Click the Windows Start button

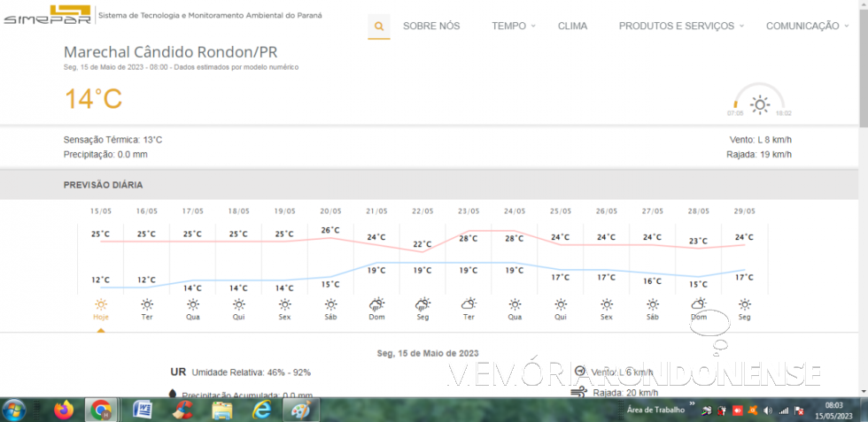tap(14, 410)
